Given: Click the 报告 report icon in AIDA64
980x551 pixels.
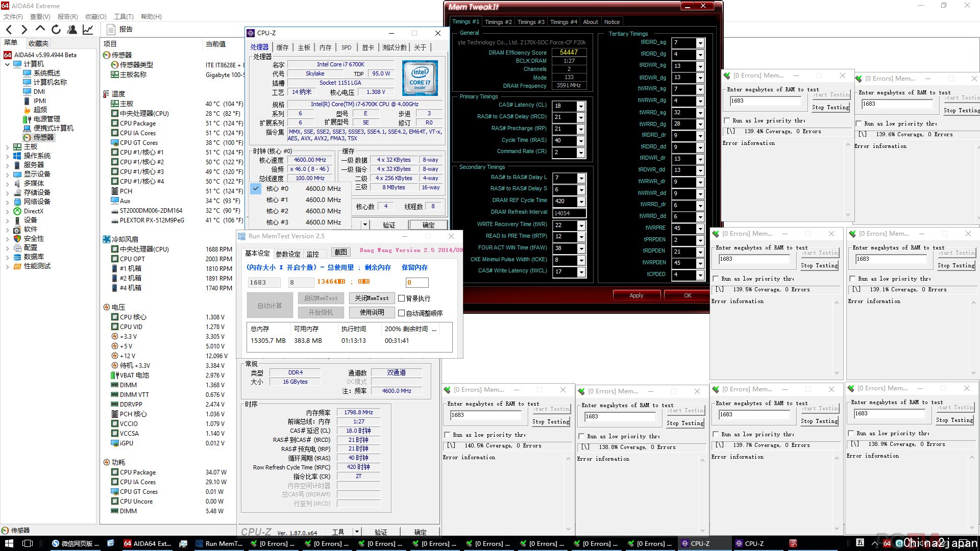Looking at the screenshot, I should (x=111, y=30).
